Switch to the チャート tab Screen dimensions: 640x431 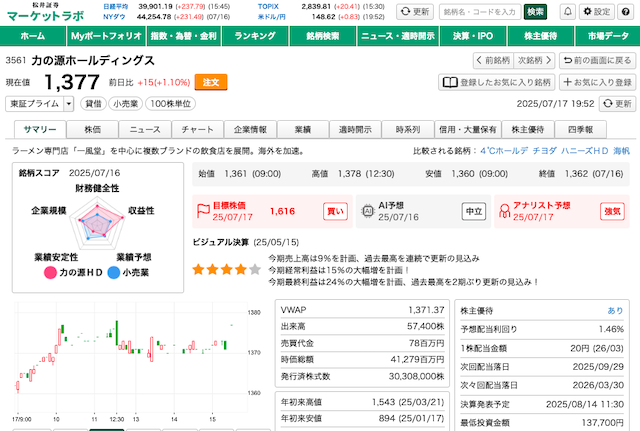point(198,130)
